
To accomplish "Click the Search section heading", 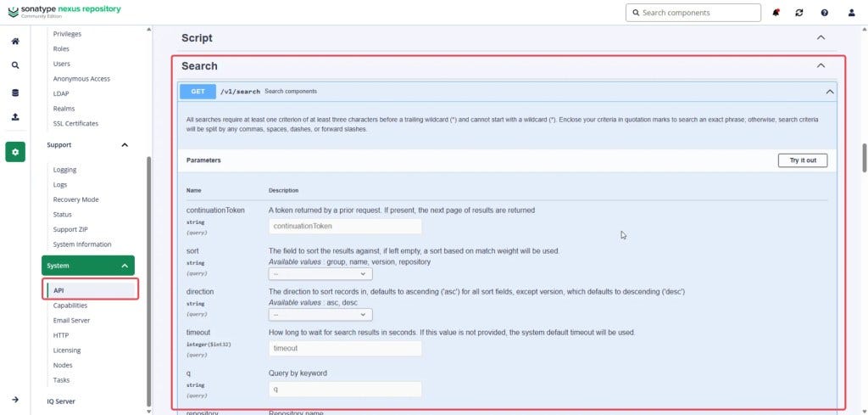I will (199, 66).
